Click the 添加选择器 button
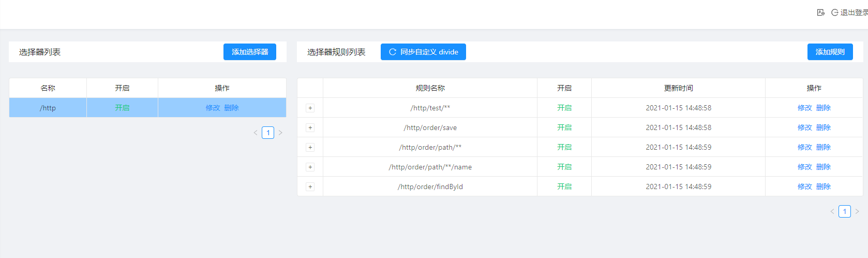Image resolution: width=868 pixels, height=258 pixels. pyautogui.click(x=250, y=52)
